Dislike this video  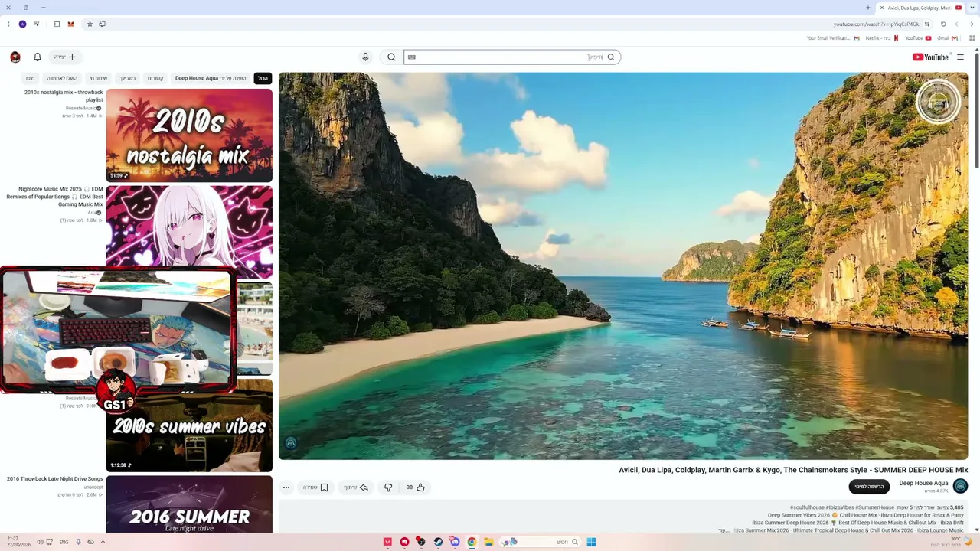click(388, 487)
